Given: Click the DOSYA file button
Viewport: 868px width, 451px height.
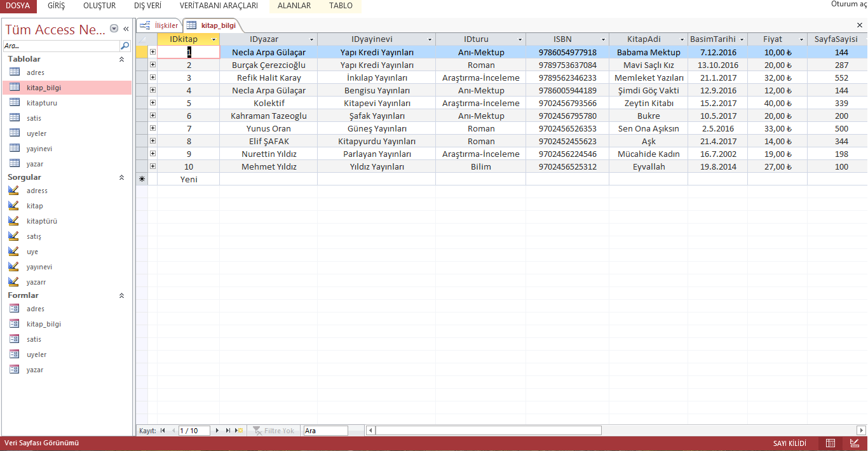Looking at the screenshot, I should (18, 6).
